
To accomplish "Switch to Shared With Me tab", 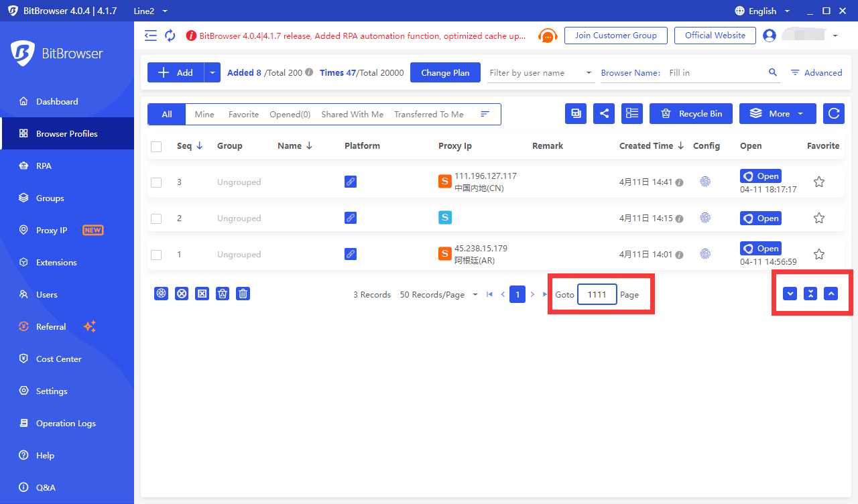I will tap(352, 114).
